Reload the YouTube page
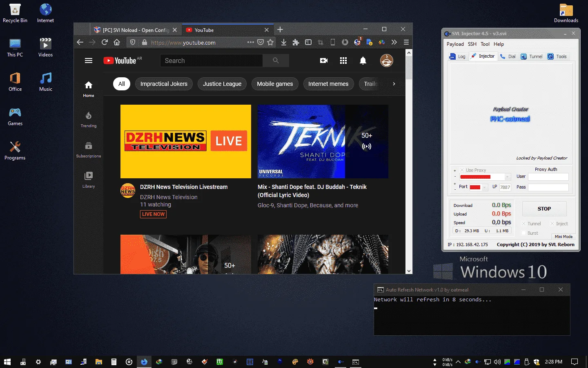Image resolution: width=588 pixels, height=368 pixels. [x=105, y=42]
